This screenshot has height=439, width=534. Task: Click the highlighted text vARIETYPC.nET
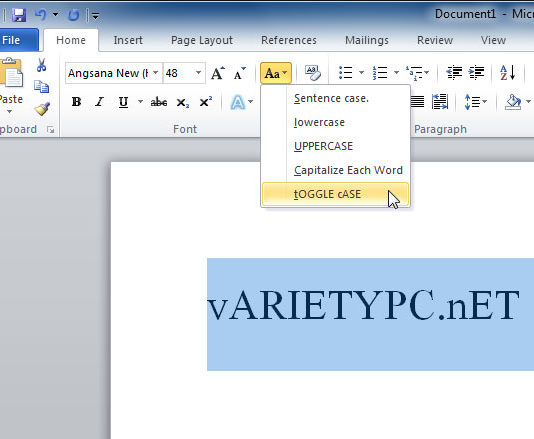363,304
